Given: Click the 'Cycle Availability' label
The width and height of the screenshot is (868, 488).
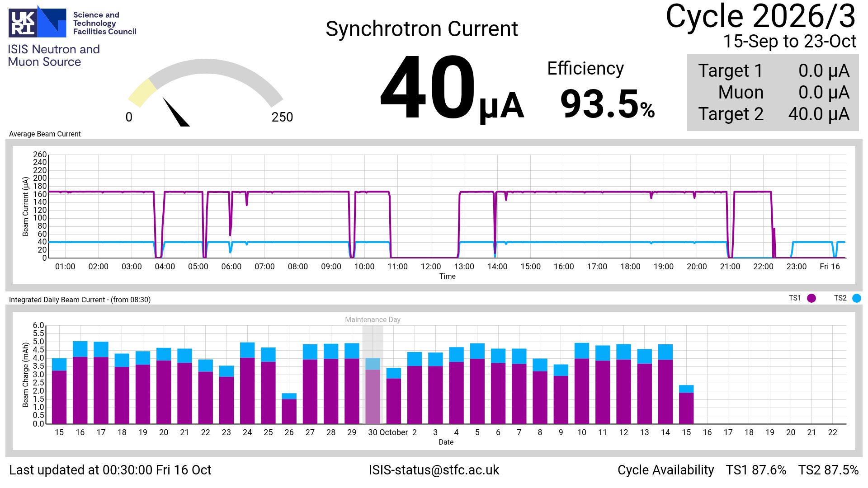Looking at the screenshot, I should tap(665, 470).
